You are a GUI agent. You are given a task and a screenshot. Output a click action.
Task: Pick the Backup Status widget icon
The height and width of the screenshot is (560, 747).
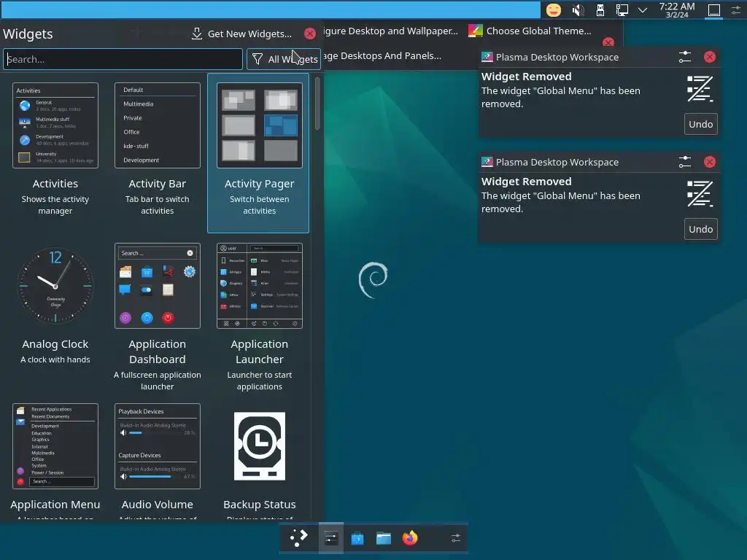[x=259, y=446]
